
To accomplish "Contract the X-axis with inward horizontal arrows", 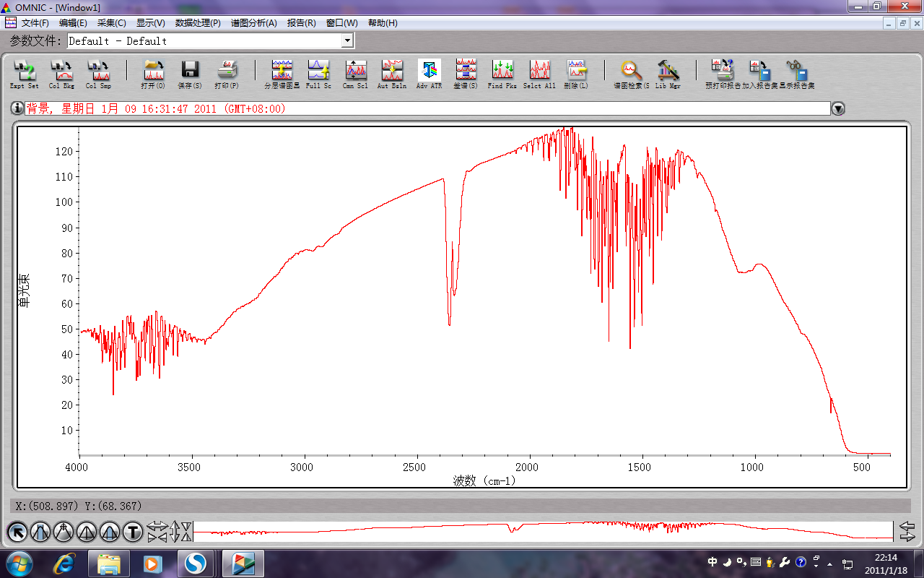I will tap(157, 538).
